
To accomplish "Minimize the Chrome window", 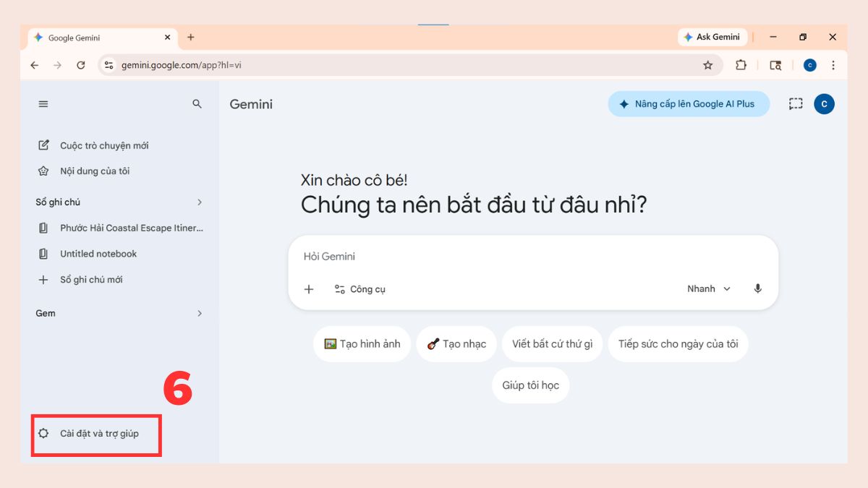I will point(773,37).
